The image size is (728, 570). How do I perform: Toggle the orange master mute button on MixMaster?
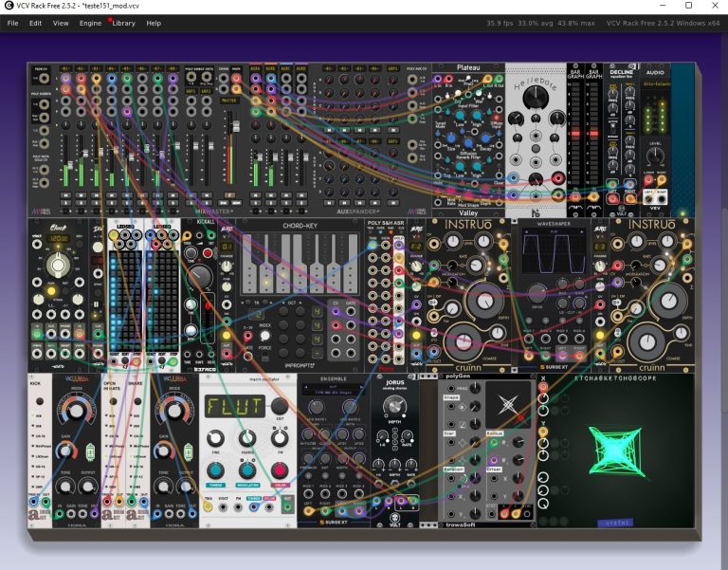[x=228, y=195]
